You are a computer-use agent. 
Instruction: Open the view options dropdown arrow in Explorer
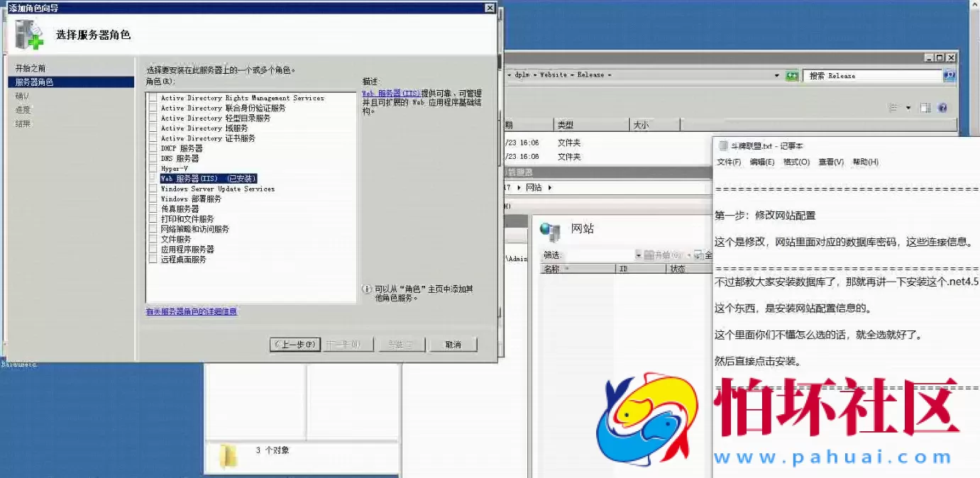coord(908,109)
